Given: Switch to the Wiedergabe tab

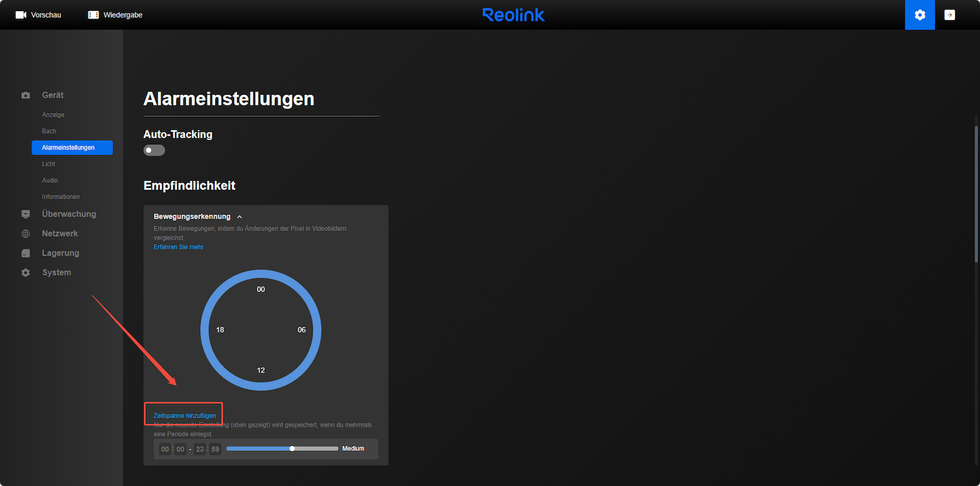Looking at the screenshot, I should pyautogui.click(x=116, y=14).
